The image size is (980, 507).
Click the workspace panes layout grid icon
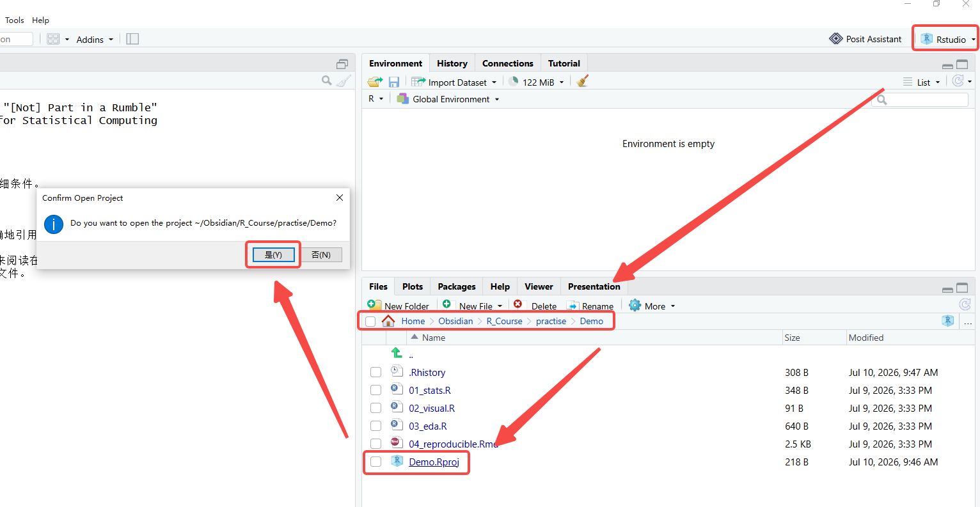tap(53, 39)
